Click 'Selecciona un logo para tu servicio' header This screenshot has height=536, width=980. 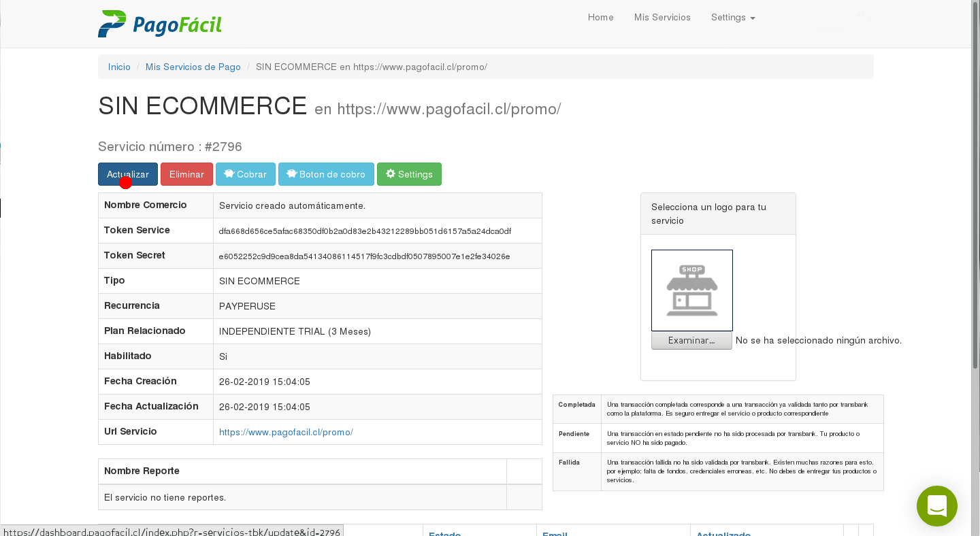coord(718,214)
